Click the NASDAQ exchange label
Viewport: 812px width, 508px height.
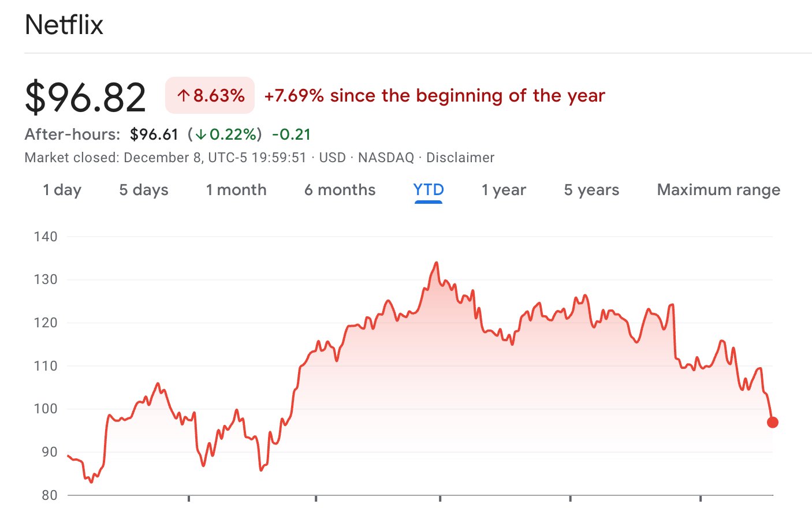tap(386, 158)
